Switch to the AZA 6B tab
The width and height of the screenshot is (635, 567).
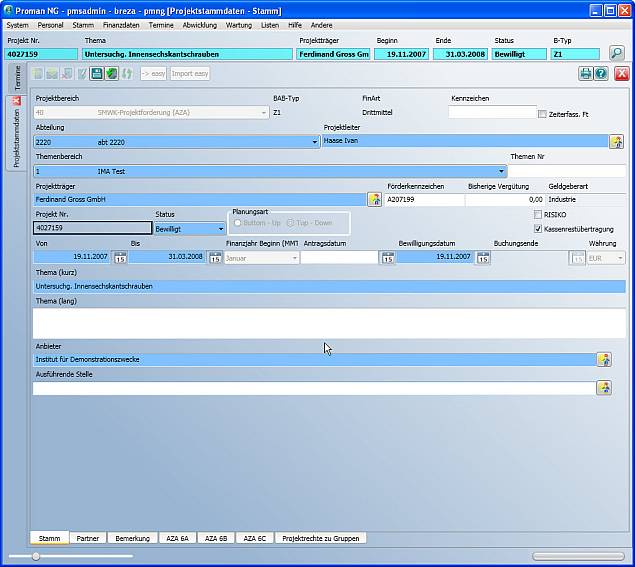[x=216, y=538]
